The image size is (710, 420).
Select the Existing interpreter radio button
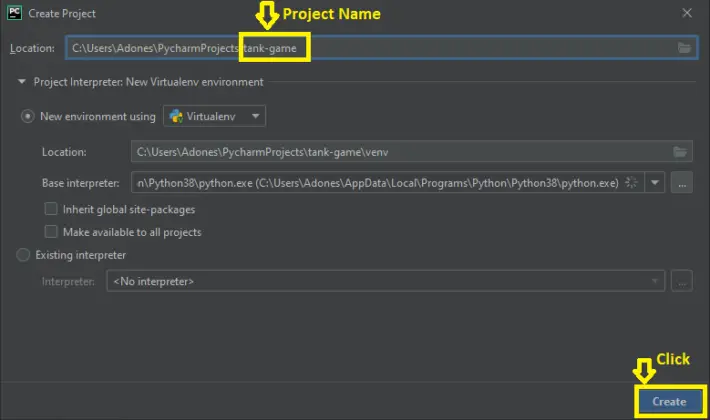click(x=23, y=255)
